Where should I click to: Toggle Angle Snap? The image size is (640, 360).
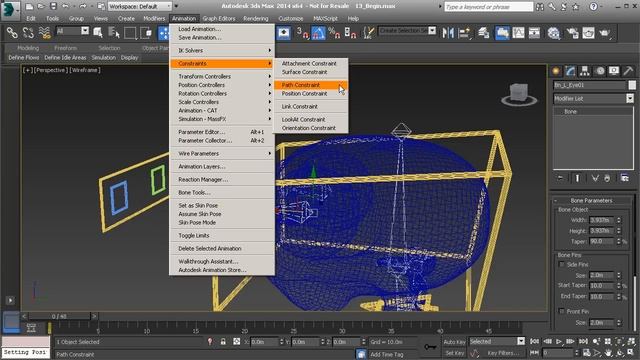[318, 33]
